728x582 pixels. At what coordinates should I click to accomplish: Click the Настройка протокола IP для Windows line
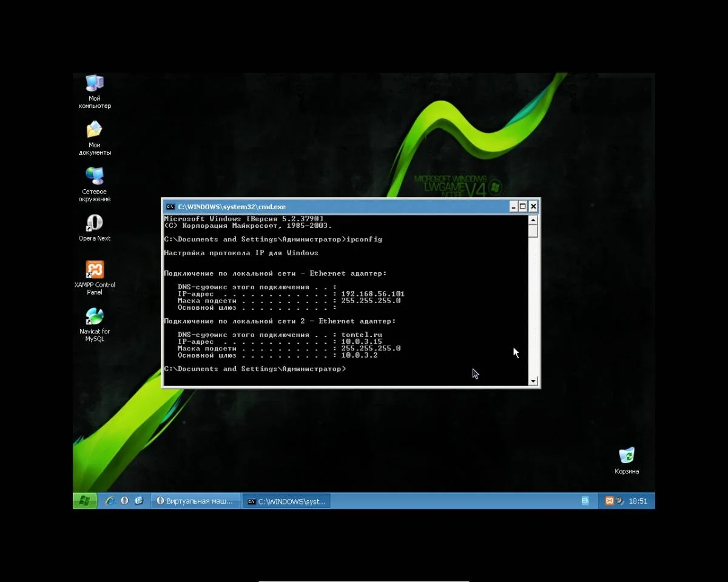[x=241, y=253]
